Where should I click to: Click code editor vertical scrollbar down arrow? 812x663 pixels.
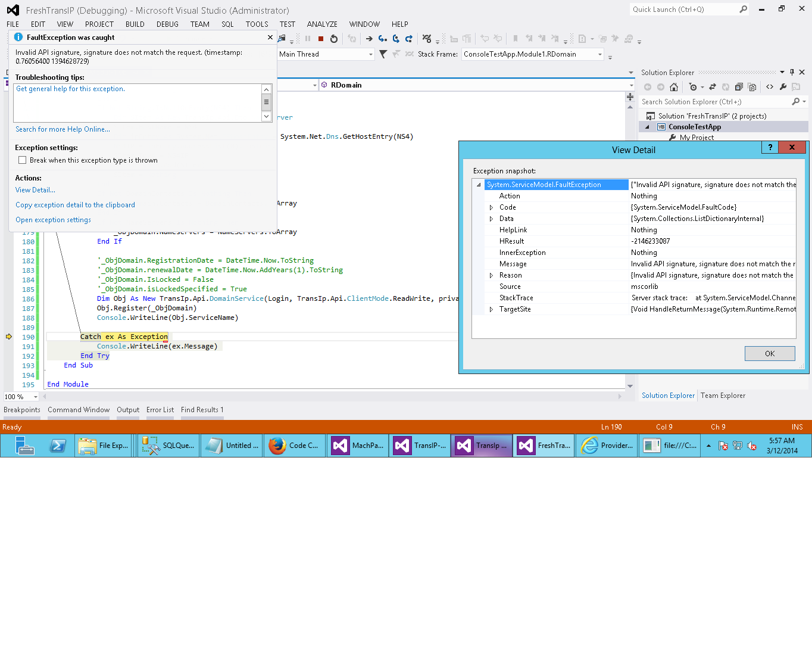click(x=630, y=386)
